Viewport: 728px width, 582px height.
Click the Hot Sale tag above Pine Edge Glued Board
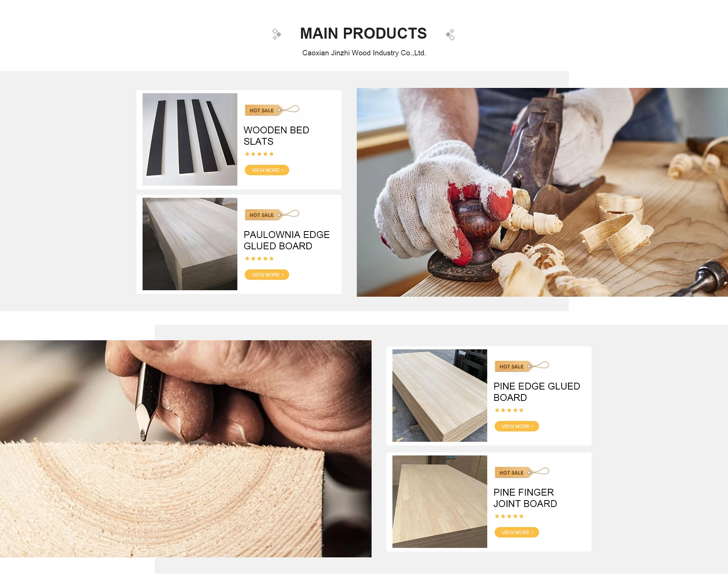tap(521, 366)
